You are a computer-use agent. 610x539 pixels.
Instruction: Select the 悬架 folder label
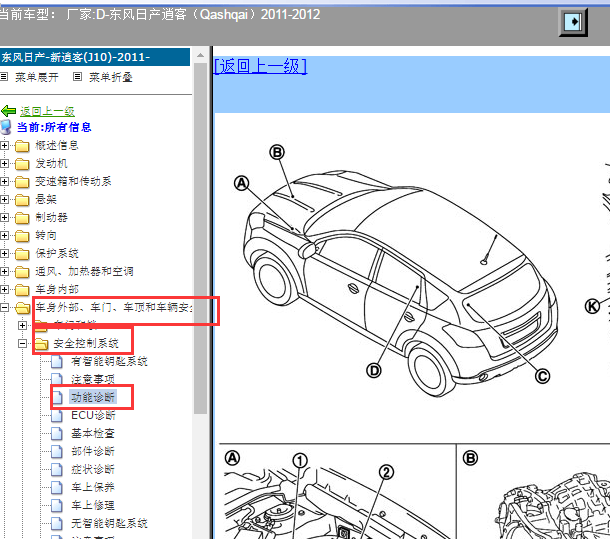pyautogui.click(x=46, y=199)
